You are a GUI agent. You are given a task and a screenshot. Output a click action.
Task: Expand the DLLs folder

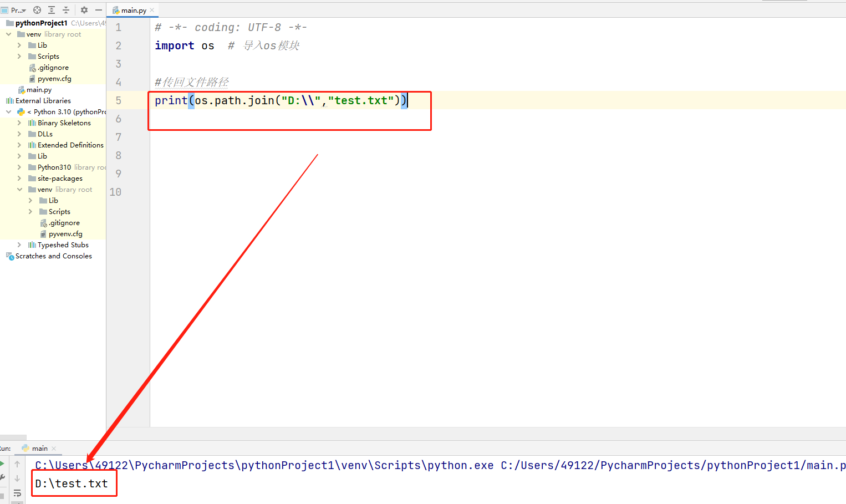tap(19, 134)
